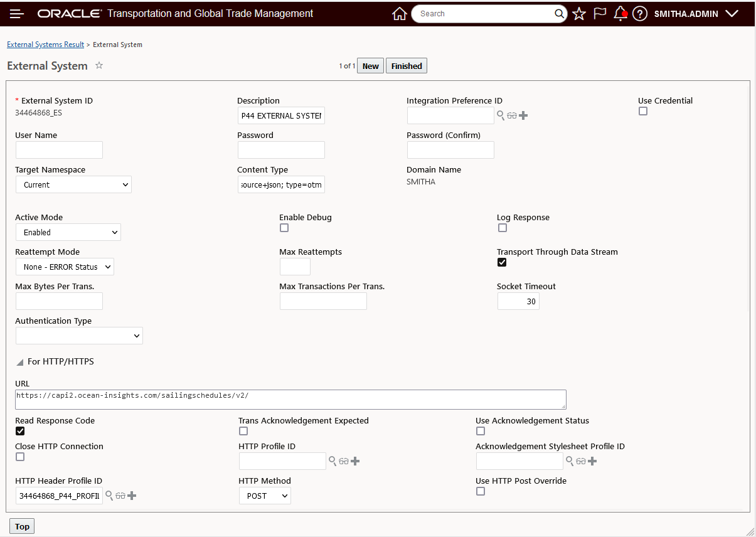Open Favorites star in header

click(579, 14)
